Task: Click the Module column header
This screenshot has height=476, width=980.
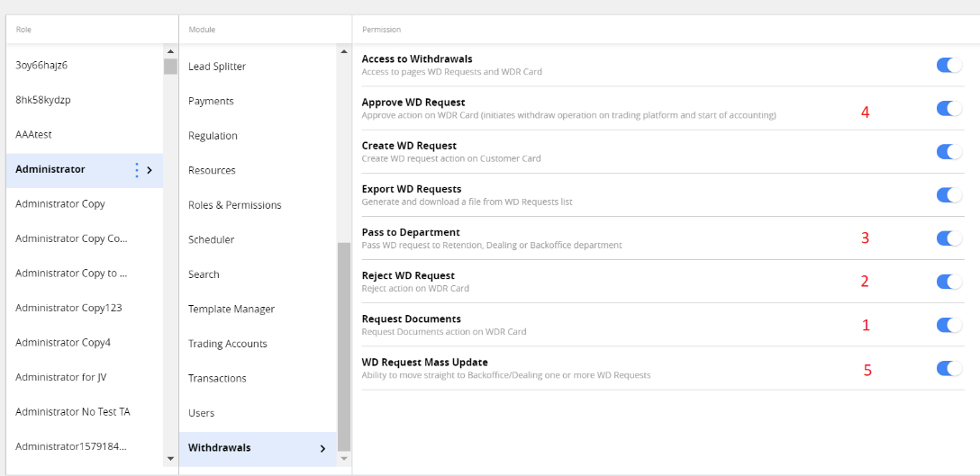Action: (x=202, y=30)
